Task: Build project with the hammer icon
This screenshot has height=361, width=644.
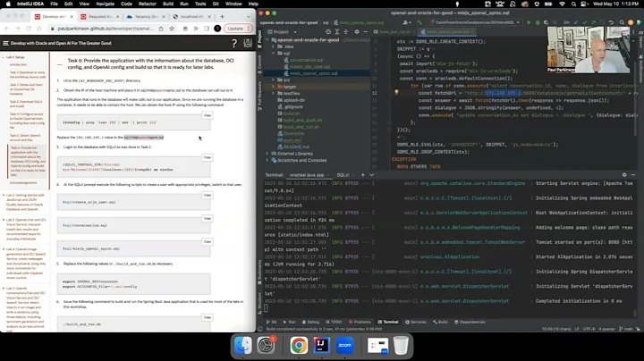Action: point(419,22)
